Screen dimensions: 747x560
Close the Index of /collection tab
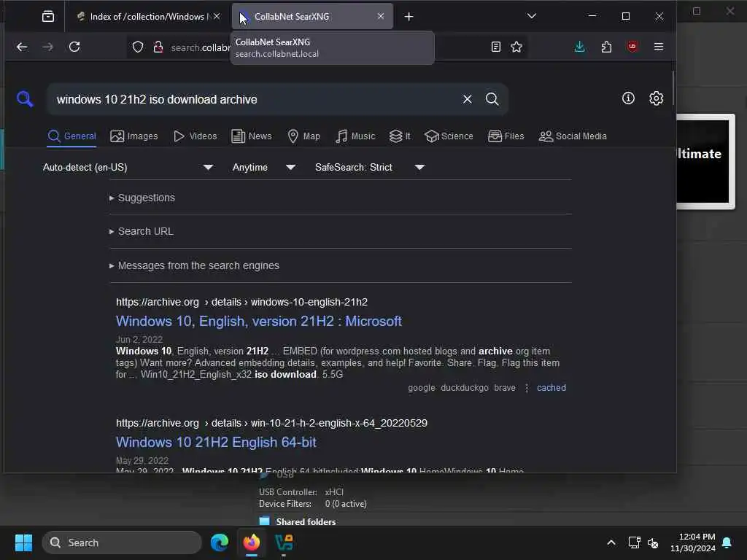coord(217,16)
